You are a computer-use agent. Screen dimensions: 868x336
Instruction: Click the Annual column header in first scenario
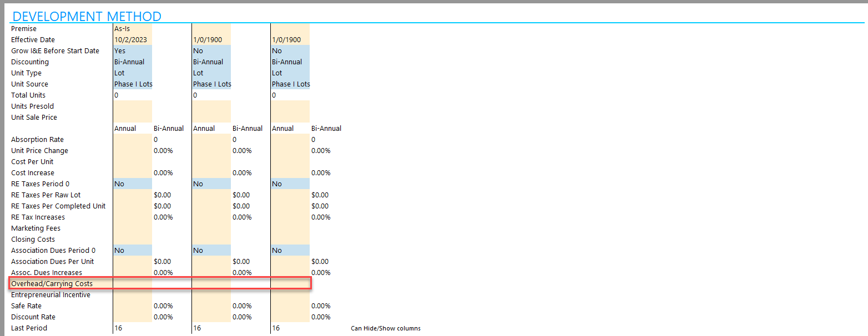(125, 128)
